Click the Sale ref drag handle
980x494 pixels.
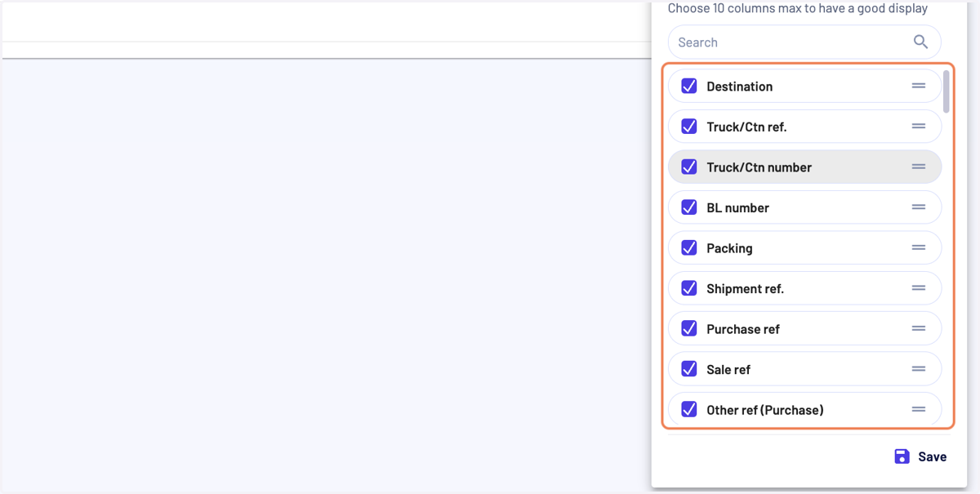pos(919,369)
